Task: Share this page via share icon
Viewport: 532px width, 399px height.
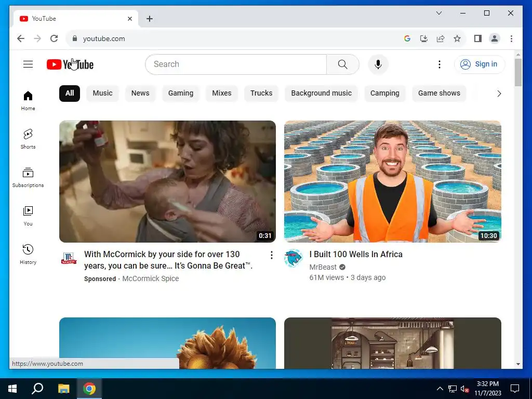Action: [x=441, y=38]
